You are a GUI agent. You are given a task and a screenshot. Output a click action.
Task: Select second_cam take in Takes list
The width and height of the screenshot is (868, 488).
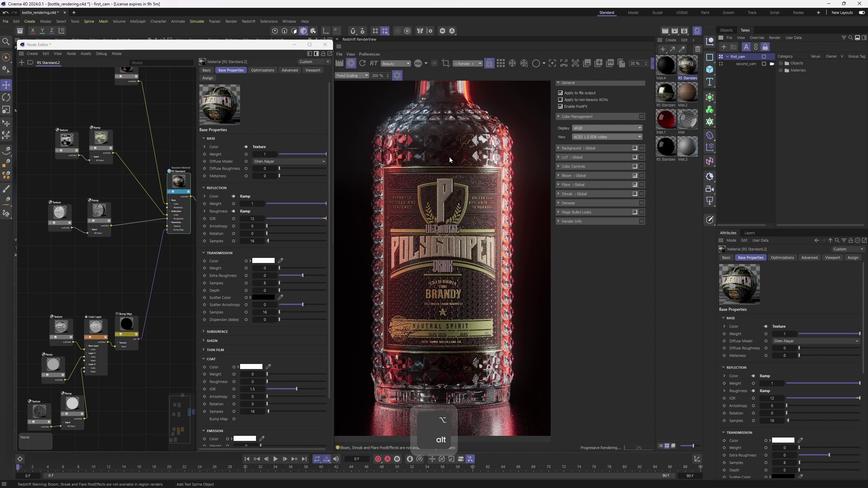click(746, 64)
